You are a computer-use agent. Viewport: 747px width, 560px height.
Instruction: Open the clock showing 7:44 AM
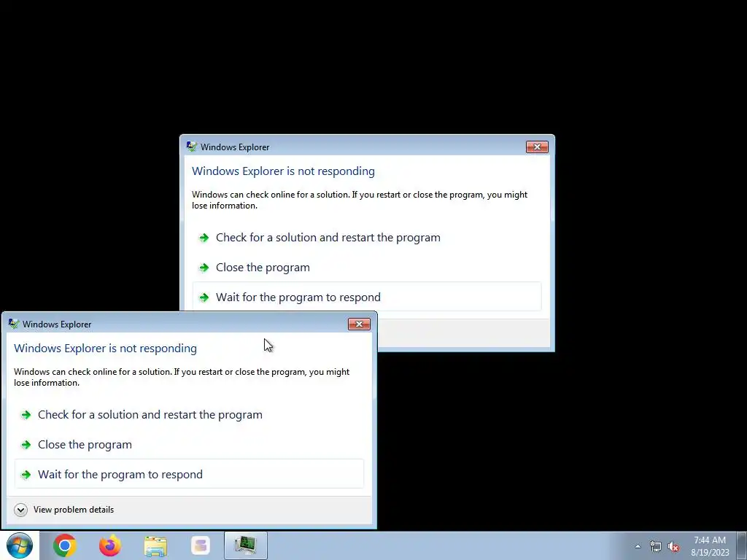tap(710, 546)
